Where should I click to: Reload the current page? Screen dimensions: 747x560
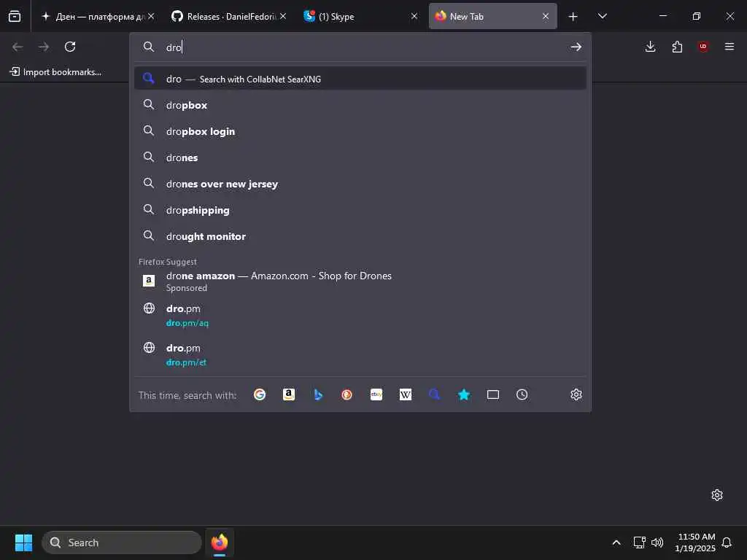tap(70, 47)
